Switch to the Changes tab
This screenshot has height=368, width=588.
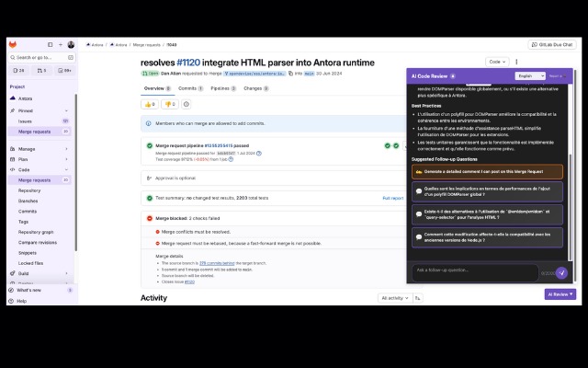(256, 88)
